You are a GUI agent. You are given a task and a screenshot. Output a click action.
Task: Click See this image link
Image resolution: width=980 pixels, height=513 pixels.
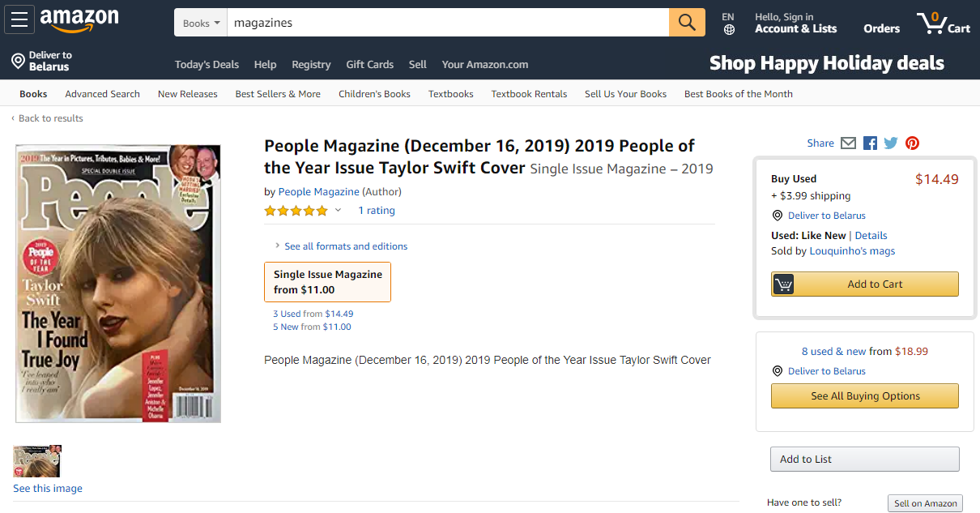pos(48,489)
